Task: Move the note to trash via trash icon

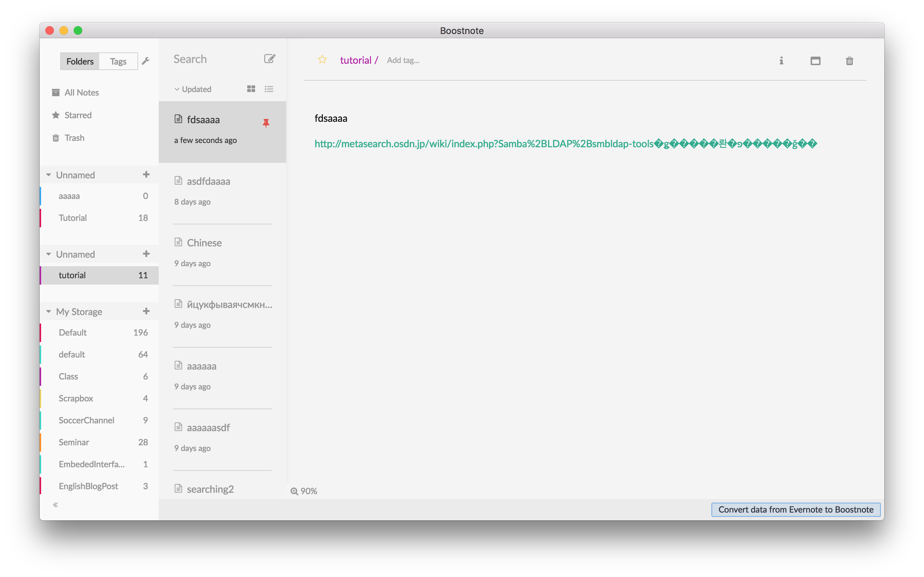Action: [x=849, y=61]
